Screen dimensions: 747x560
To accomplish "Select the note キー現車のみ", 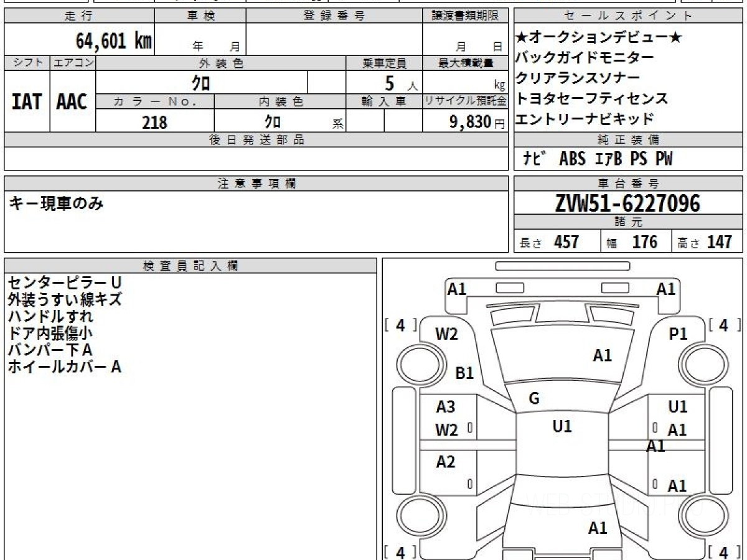I will (56, 203).
